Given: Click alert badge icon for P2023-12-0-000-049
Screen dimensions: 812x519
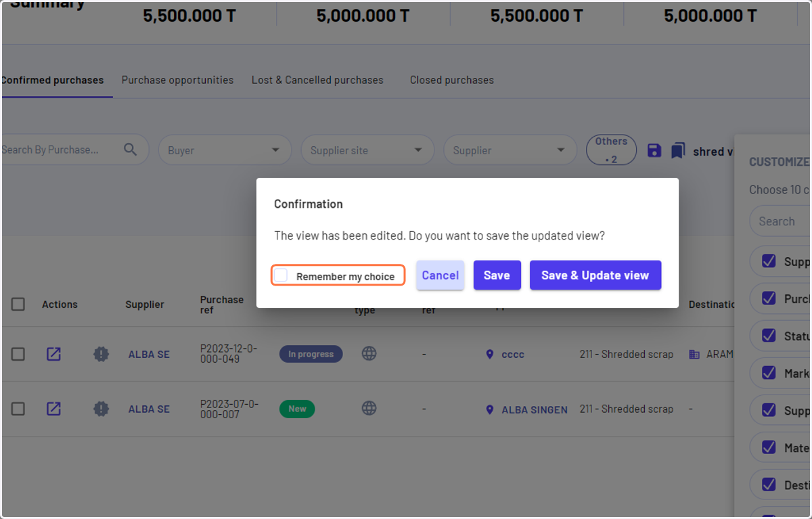Looking at the screenshot, I should point(101,354).
